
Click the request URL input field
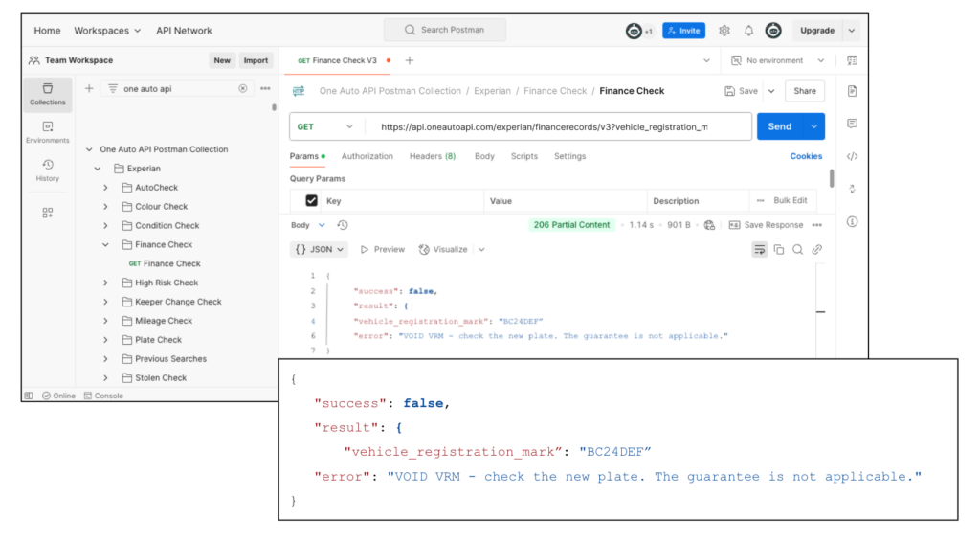tap(559, 127)
